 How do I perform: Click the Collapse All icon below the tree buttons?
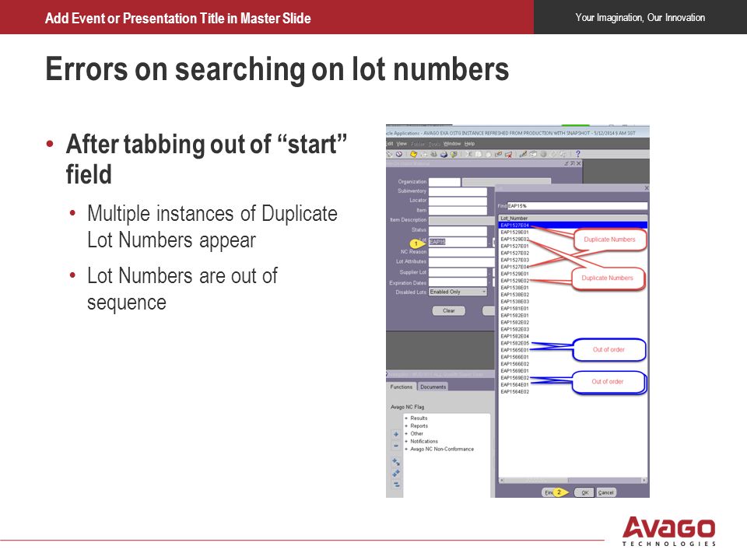396,485
